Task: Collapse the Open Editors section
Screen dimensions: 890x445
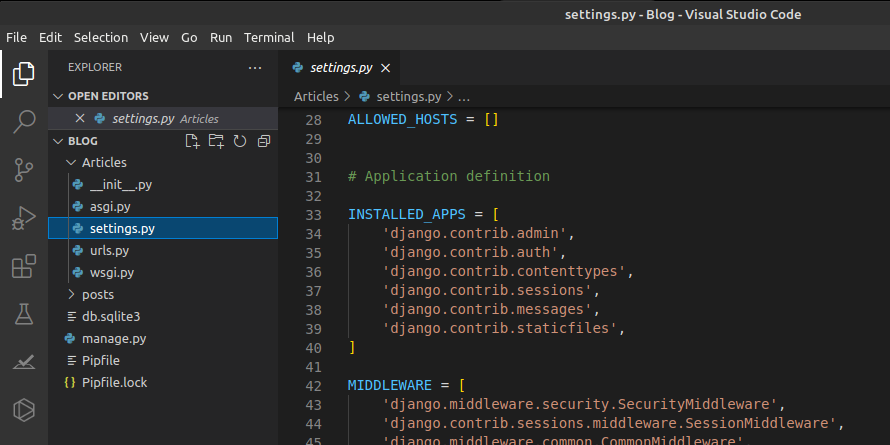Action: (58, 96)
